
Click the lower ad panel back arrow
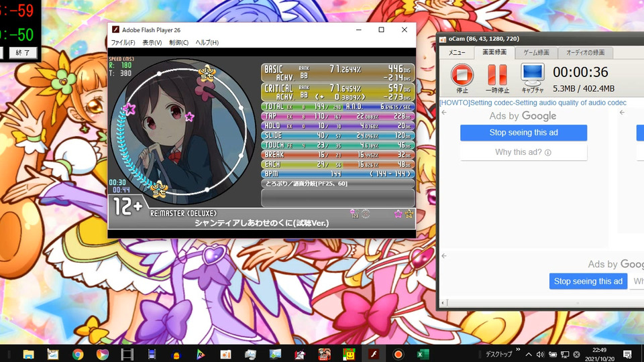(x=444, y=255)
